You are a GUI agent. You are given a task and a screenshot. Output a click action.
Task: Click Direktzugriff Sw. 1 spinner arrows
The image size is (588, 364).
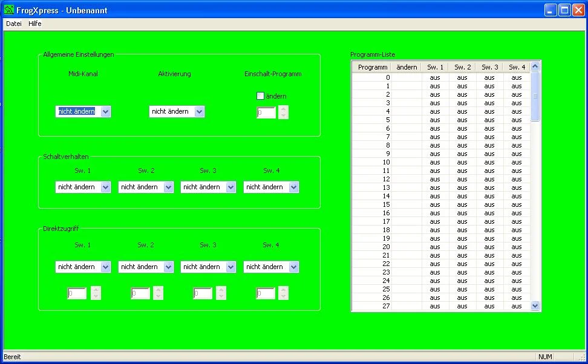(96, 293)
